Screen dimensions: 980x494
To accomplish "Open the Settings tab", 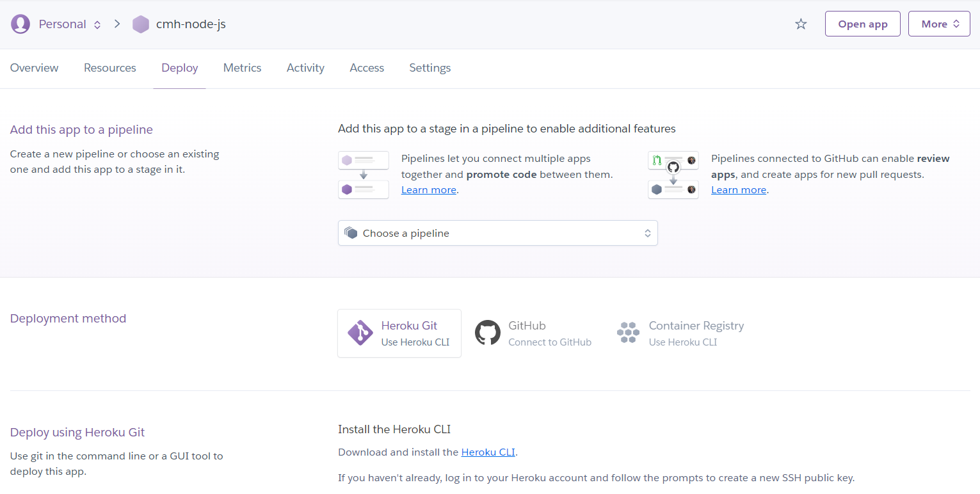I will pyautogui.click(x=430, y=68).
